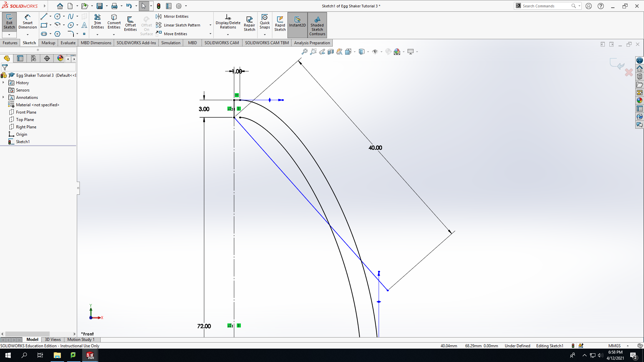Image resolution: width=644 pixels, height=362 pixels.
Task: Open File Explorer from the taskbar
Action: (x=57, y=355)
